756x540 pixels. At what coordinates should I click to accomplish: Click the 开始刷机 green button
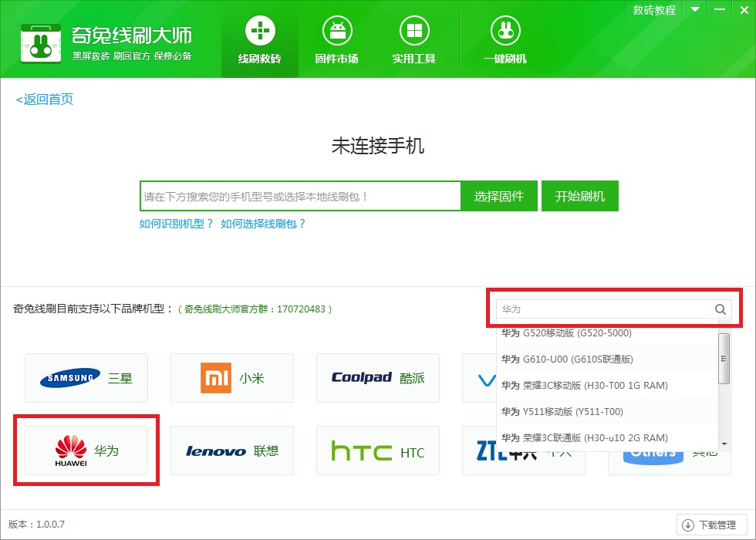click(579, 196)
